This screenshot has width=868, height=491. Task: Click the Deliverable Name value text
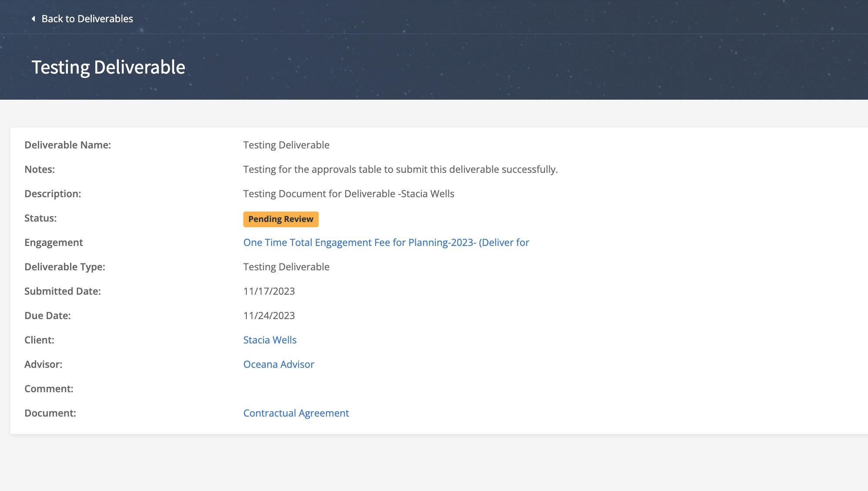(286, 145)
